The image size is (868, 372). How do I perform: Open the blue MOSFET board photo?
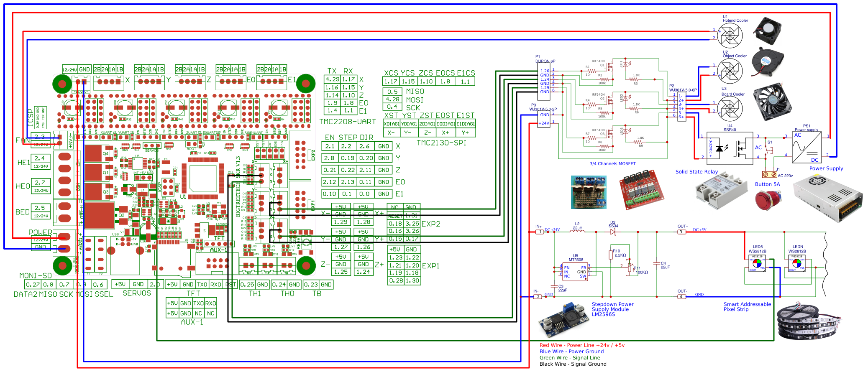(x=589, y=192)
